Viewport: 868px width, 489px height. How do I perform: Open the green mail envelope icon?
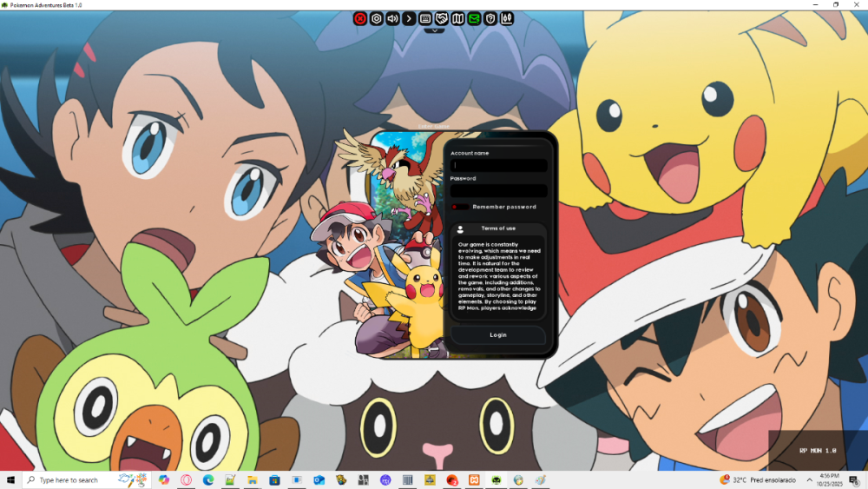[474, 18]
